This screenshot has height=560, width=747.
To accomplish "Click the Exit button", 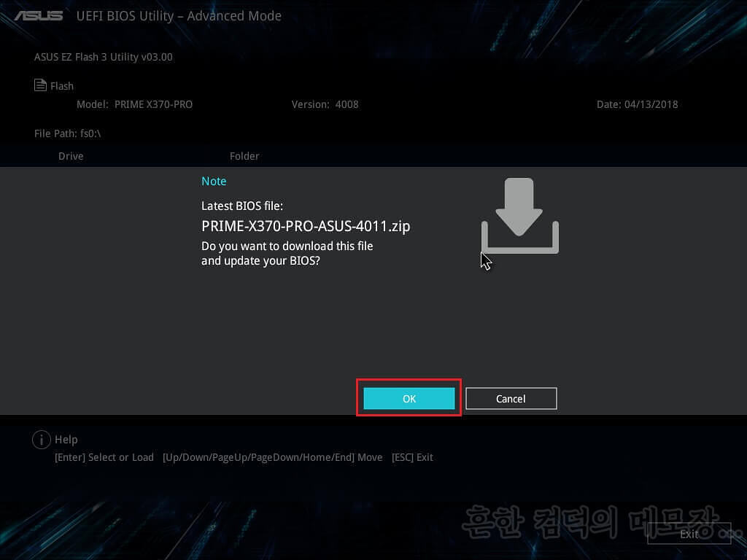I will pos(689,533).
